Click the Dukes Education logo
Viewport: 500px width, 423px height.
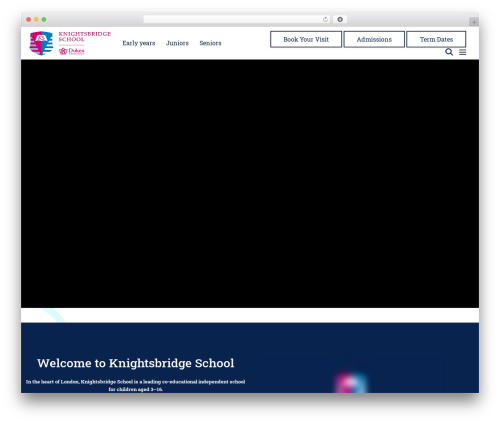[72, 51]
